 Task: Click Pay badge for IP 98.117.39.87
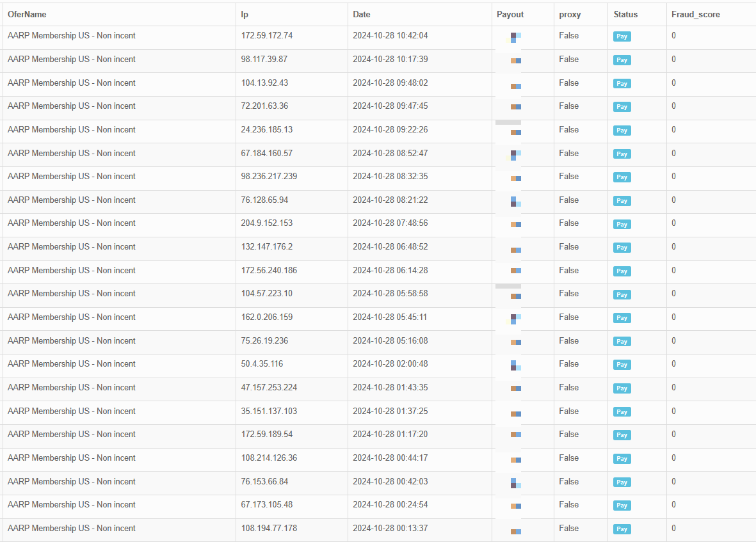click(622, 60)
